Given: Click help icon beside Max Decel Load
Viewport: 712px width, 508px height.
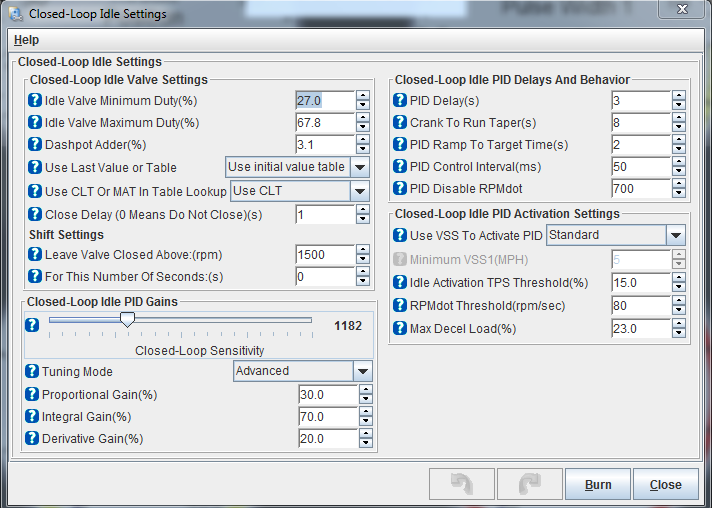Looking at the screenshot, I should click(x=400, y=328).
